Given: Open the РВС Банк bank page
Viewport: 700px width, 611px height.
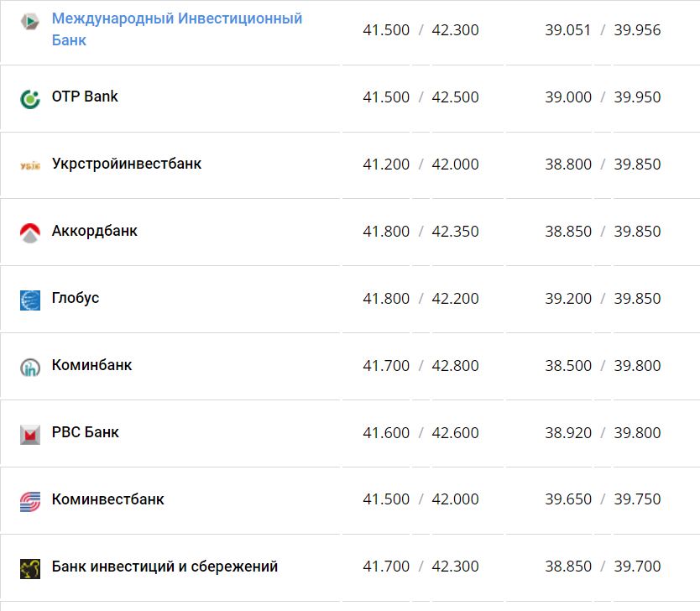Looking at the screenshot, I should tap(86, 432).
